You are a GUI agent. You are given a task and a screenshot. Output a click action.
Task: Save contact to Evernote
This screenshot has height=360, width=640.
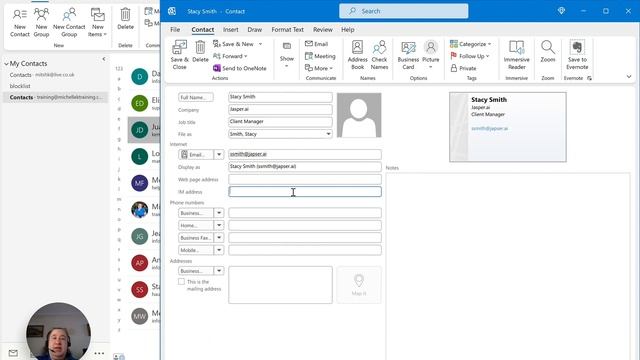click(577, 55)
